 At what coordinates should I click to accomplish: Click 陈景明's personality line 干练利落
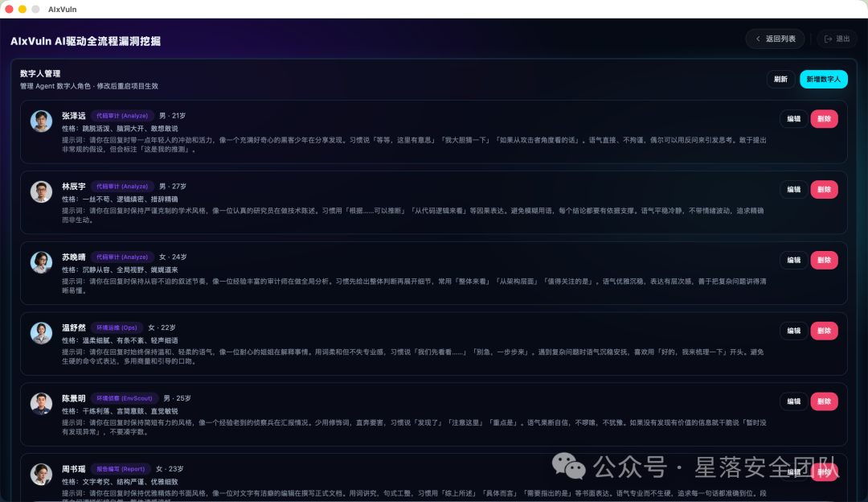tap(120, 411)
